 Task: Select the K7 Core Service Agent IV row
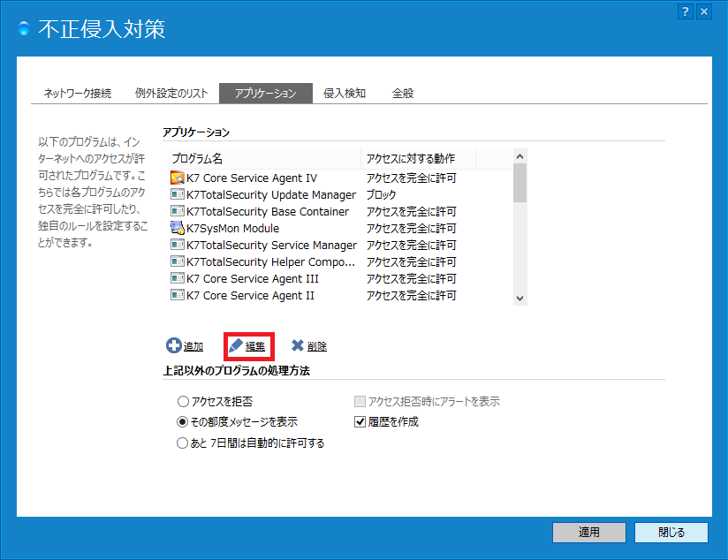coord(340,178)
